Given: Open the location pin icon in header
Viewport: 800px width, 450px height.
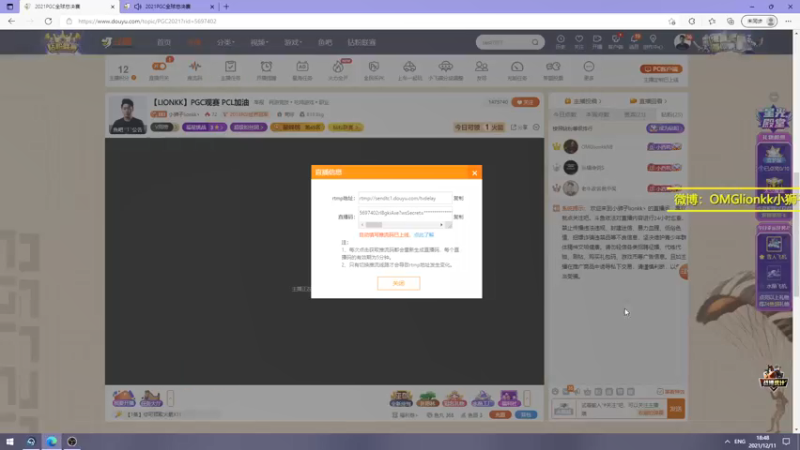Looking at the screenshot, I should click(653, 41).
